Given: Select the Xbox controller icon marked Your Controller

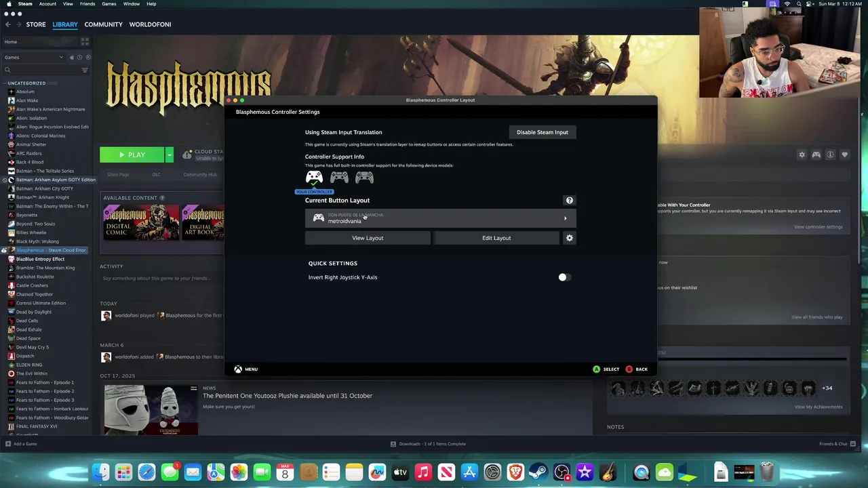Looking at the screenshot, I should pyautogui.click(x=314, y=178).
